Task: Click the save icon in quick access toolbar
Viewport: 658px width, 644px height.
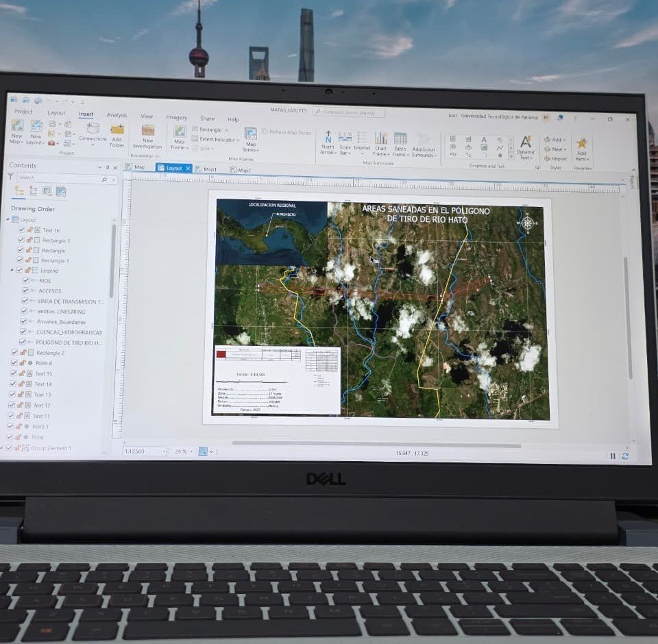Action: (x=38, y=101)
